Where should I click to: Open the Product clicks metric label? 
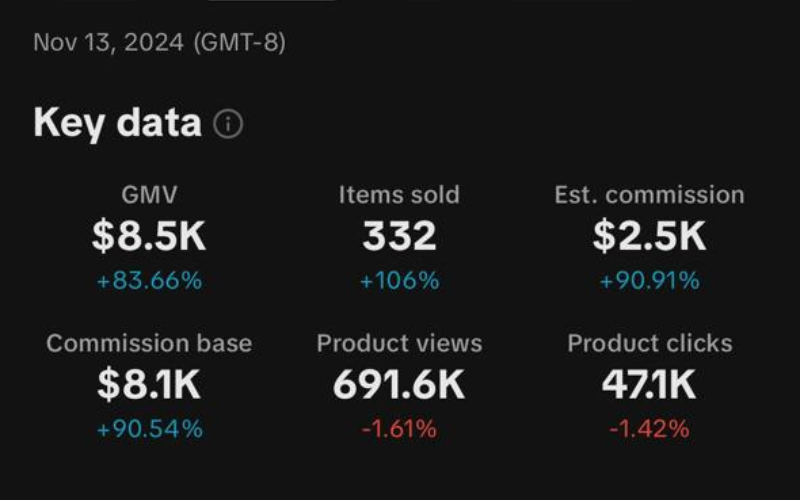[x=649, y=344]
